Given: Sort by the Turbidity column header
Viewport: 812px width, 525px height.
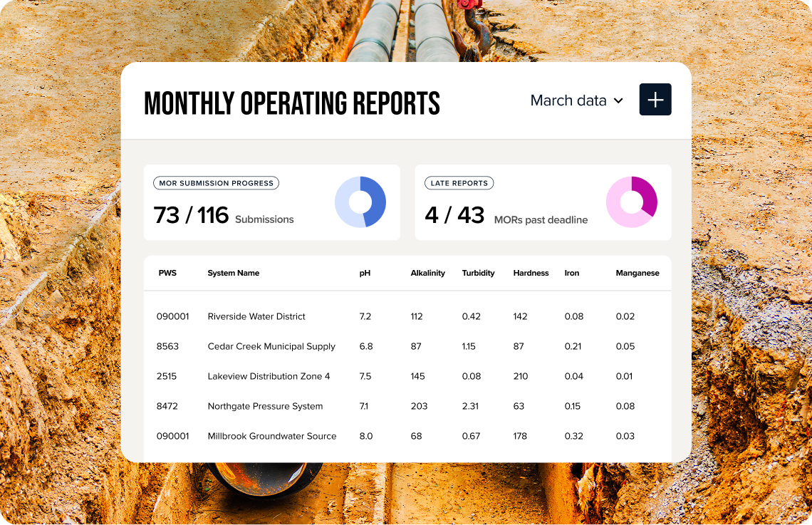Looking at the screenshot, I should tap(478, 273).
